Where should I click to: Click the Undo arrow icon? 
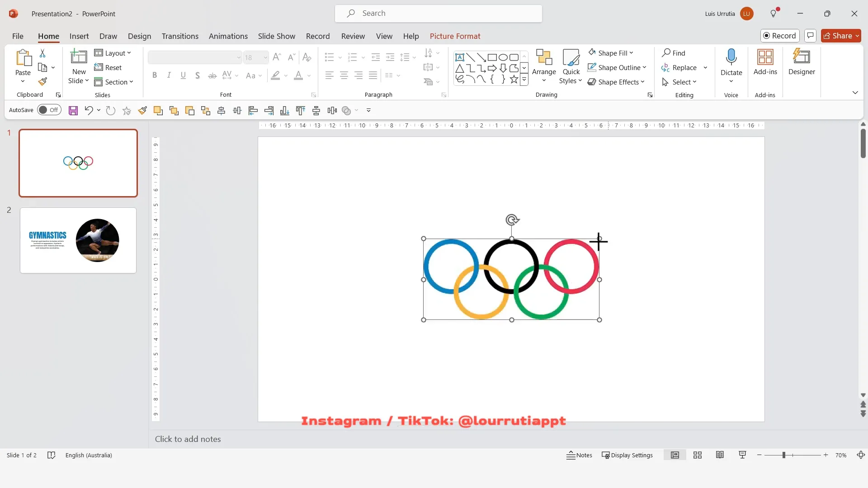(x=89, y=110)
